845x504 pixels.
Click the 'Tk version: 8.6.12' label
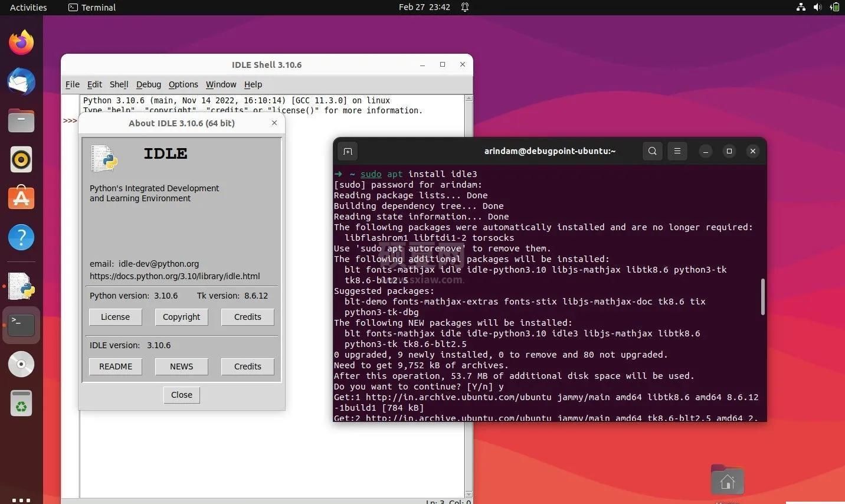tap(232, 296)
